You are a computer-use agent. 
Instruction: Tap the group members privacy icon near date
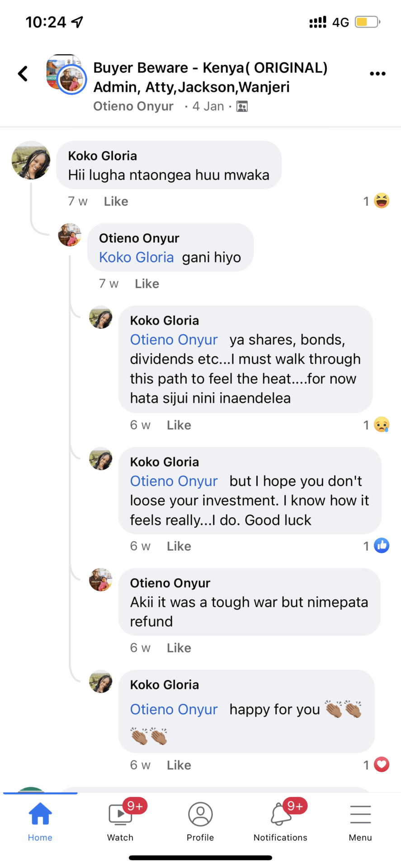click(x=242, y=106)
